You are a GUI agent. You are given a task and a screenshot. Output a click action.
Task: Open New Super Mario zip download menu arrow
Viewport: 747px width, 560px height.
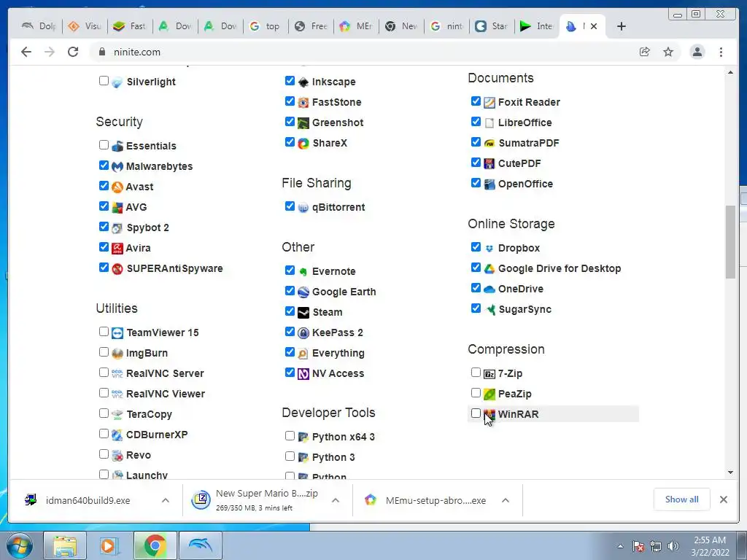point(336,500)
